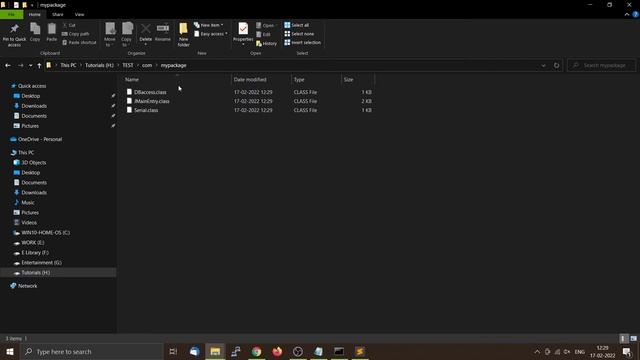This screenshot has height=360, width=640.
Task: Choose Select all in ribbon
Action: [x=297, y=25]
